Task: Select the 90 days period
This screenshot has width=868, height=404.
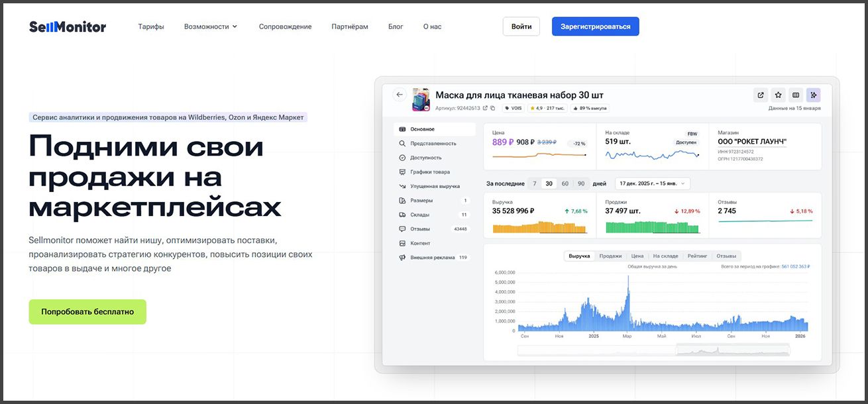Action: pos(581,183)
